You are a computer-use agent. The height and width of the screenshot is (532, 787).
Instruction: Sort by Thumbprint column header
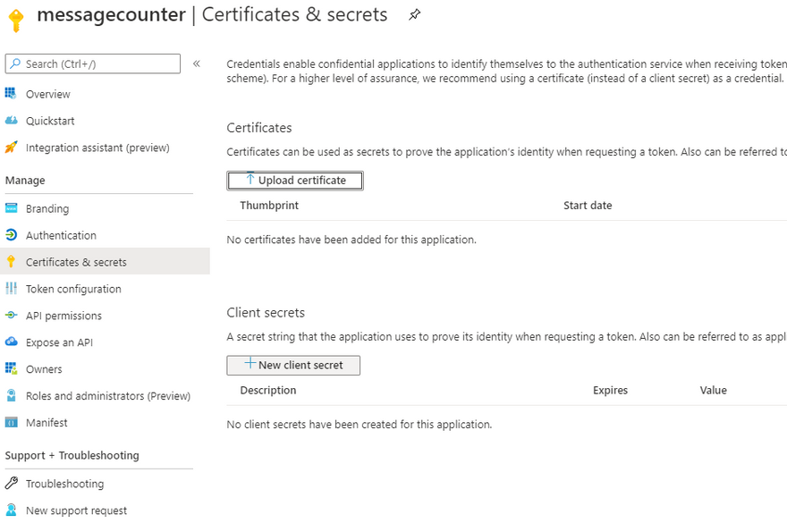(269, 206)
